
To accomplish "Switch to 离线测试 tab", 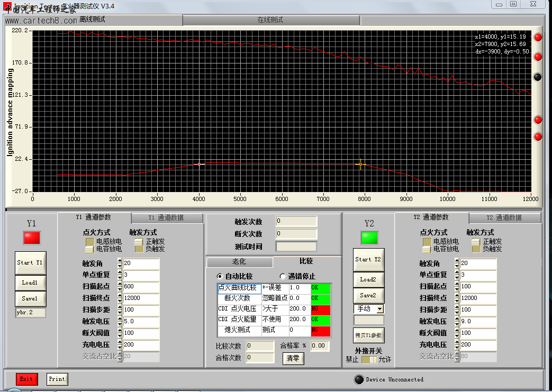I will [93, 20].
